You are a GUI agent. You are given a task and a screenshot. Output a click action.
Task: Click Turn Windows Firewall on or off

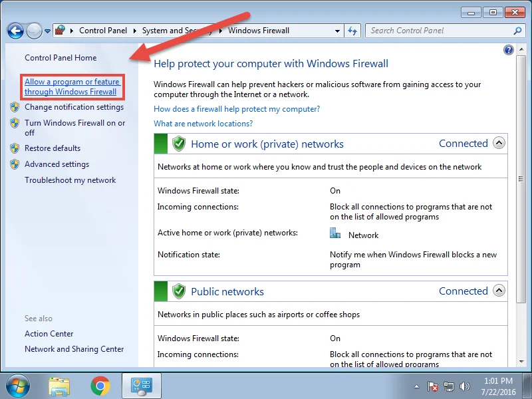click(x=74, y=128)
